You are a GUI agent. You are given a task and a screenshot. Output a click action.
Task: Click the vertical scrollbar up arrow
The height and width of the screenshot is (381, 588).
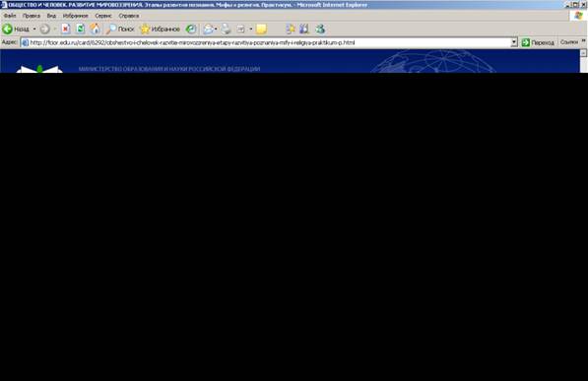[x=583, y=53]
